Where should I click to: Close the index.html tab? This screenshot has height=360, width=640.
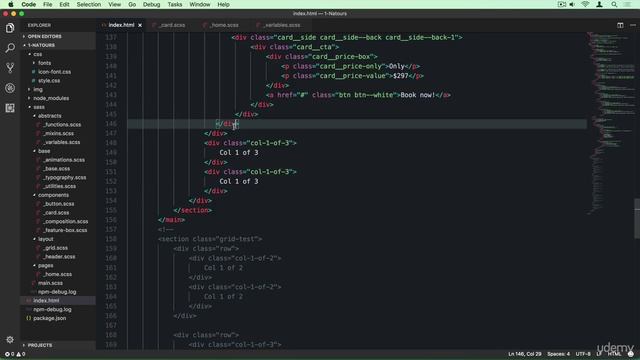tap(140, 25)
